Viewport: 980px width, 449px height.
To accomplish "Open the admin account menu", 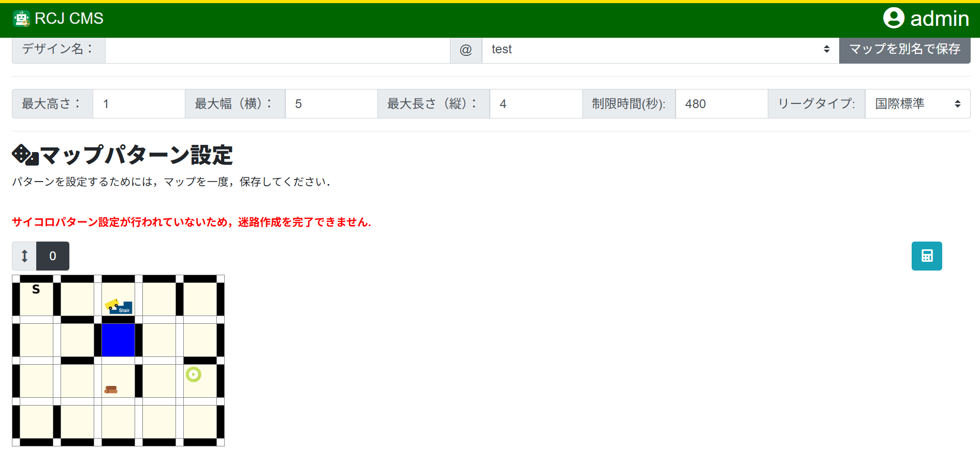I will 926,18.
